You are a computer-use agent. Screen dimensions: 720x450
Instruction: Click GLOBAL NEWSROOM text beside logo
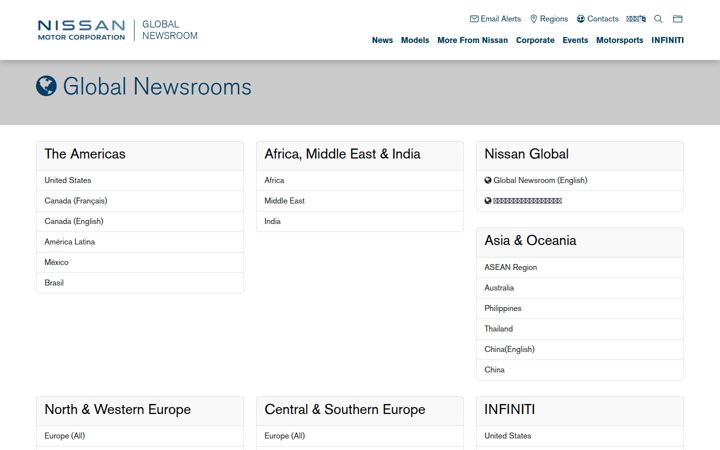click(170, 30)
